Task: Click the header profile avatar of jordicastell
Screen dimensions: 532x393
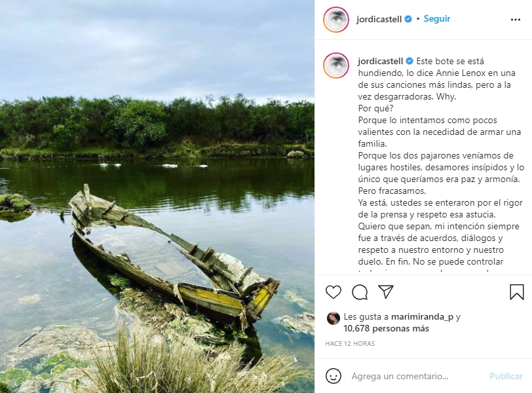Action: 336,20
